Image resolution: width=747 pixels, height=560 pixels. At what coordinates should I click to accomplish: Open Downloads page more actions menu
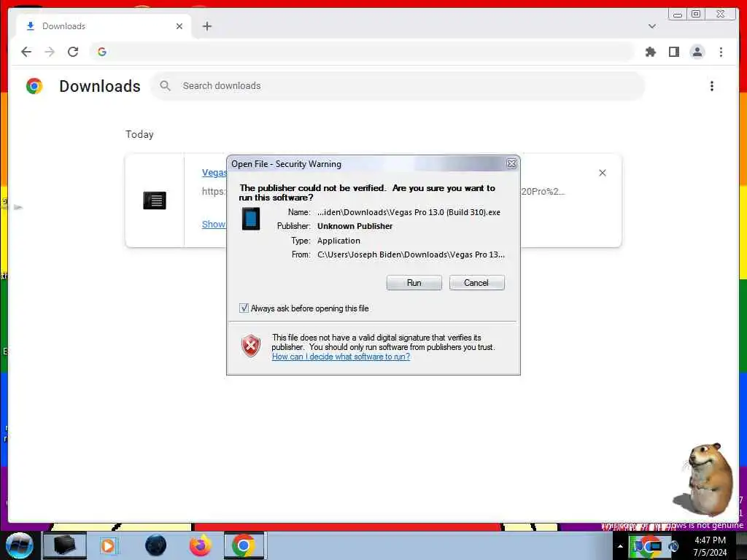712,86
